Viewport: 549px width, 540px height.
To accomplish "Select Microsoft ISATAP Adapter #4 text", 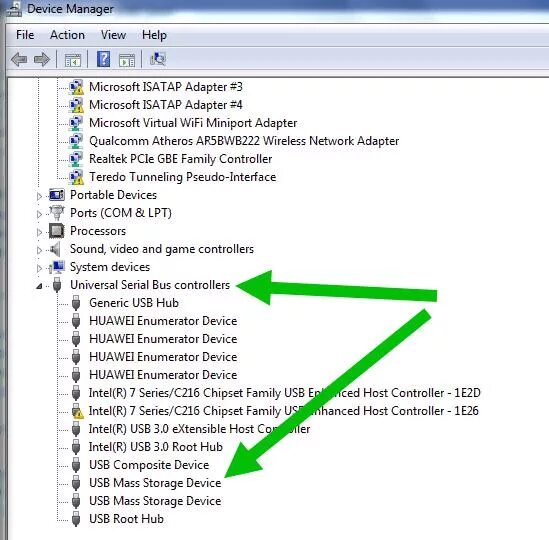I will pos(166,105).
